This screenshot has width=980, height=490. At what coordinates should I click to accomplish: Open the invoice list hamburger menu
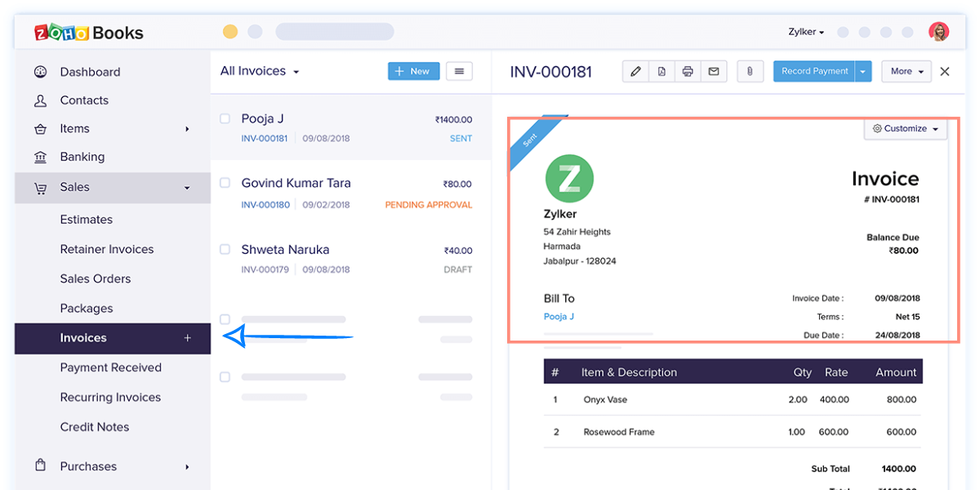(459, 71)
